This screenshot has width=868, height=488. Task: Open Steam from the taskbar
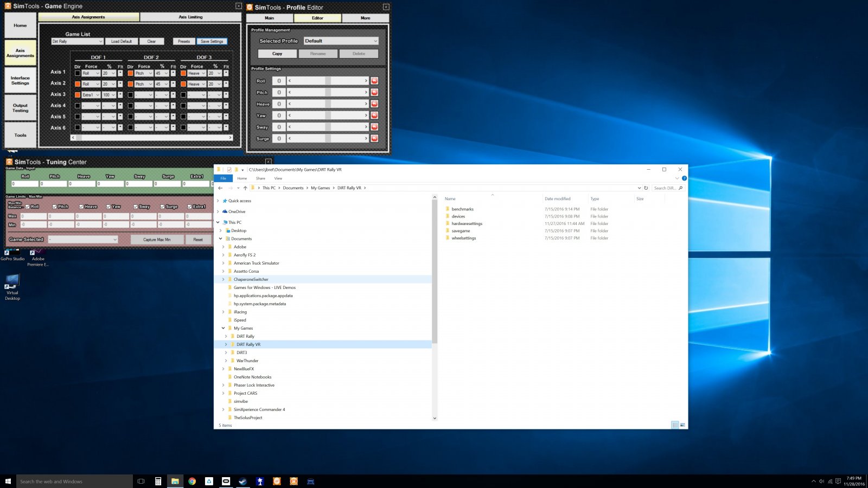click(x=243, y=481)
